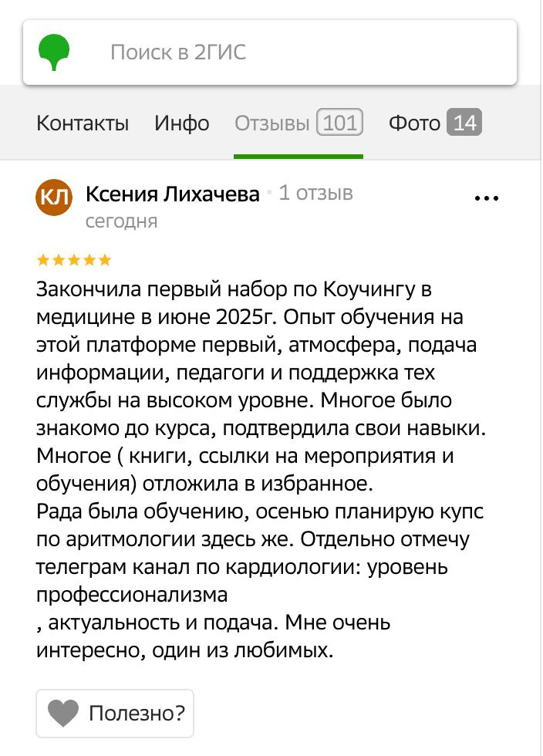Switch to the Инфо tab
The image size is (543, 756).
(182, 123)
